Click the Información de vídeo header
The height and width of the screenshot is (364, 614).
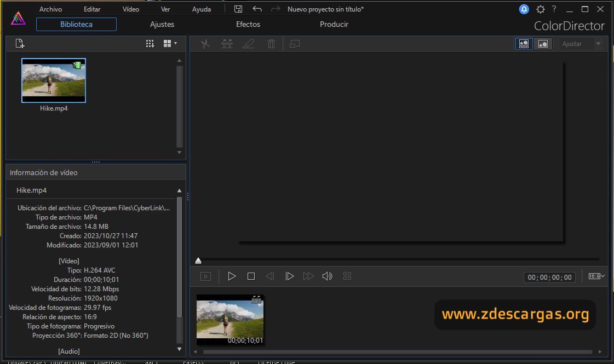(x=43, y=172)
